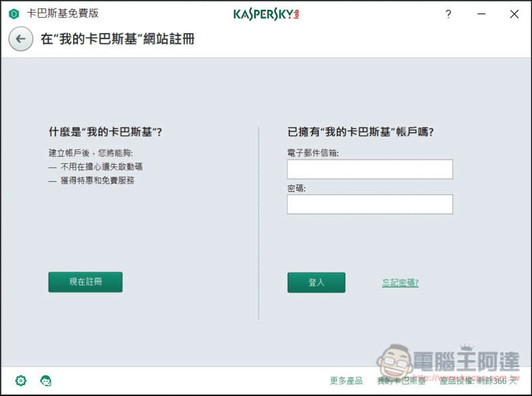Open settings via the gear icon
Viewport: 532px width, 396px height.
(x=21, y=381)
